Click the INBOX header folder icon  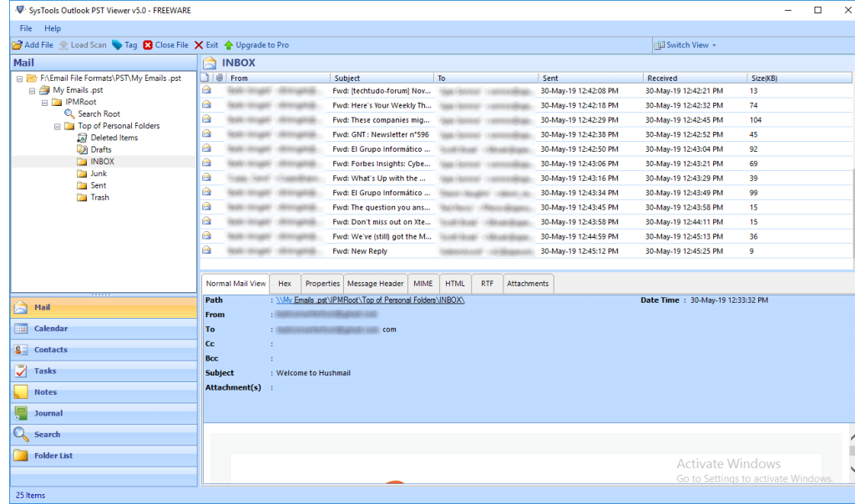210,63
